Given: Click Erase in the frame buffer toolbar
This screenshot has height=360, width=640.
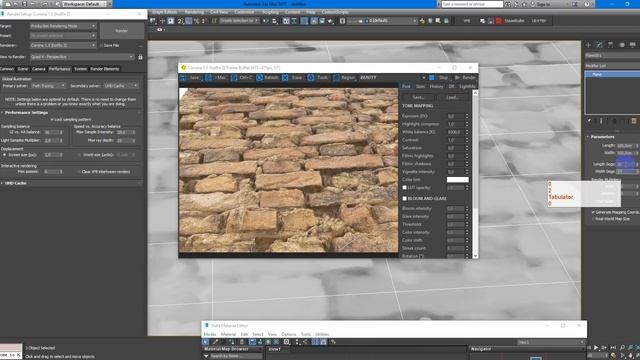Looking at the screenshot, I should tap(292, 78).
